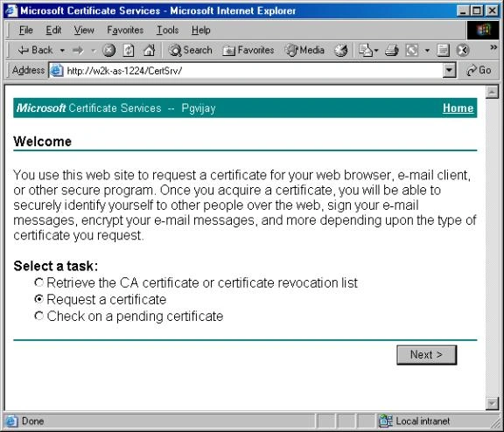This screenshot has height=432, width=504.
Task: Click the Done status page icon
Action: (x=11, y=421)
